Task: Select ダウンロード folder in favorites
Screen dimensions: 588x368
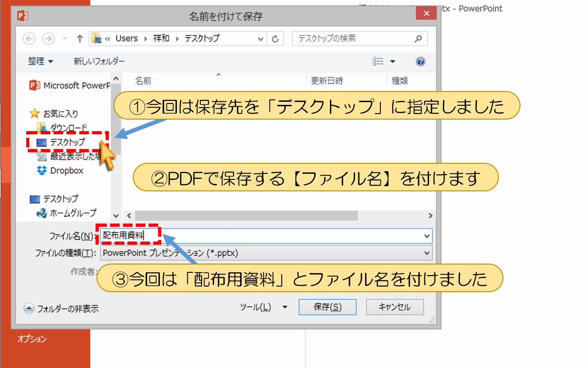Action: [62, 127]
